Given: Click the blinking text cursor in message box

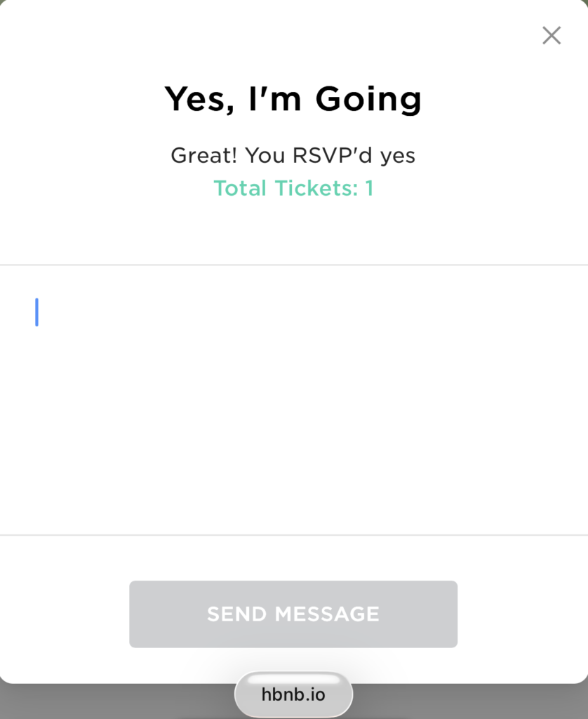Looking at the screenshot, I should click(36, 312).
